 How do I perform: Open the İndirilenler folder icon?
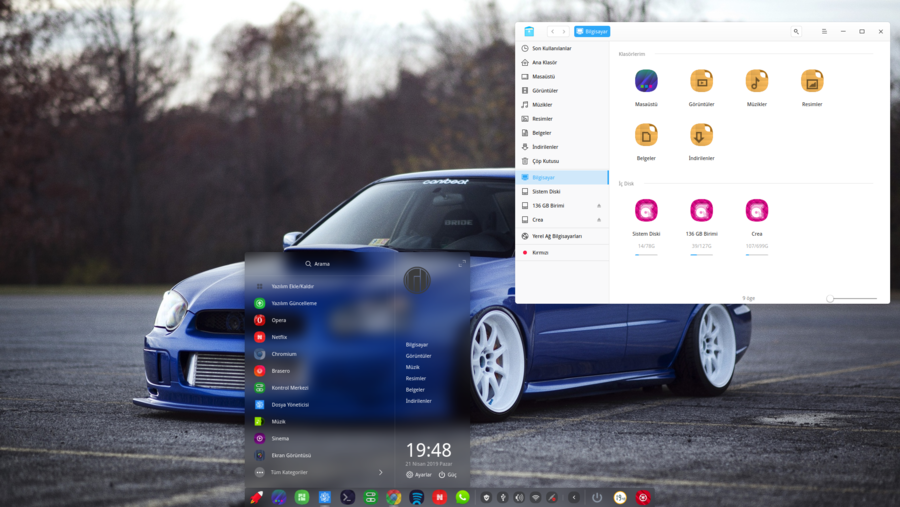(701, 135)
